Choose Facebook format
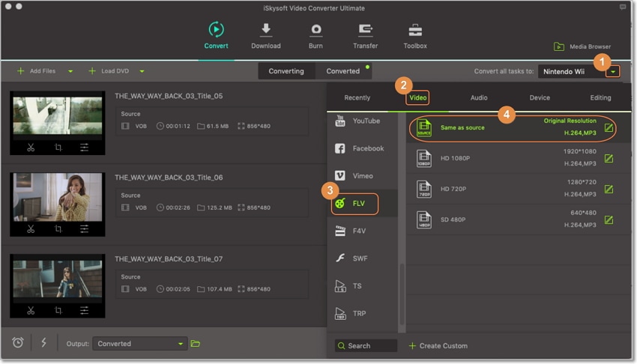 pyautogui.click(x=362, y=148)
